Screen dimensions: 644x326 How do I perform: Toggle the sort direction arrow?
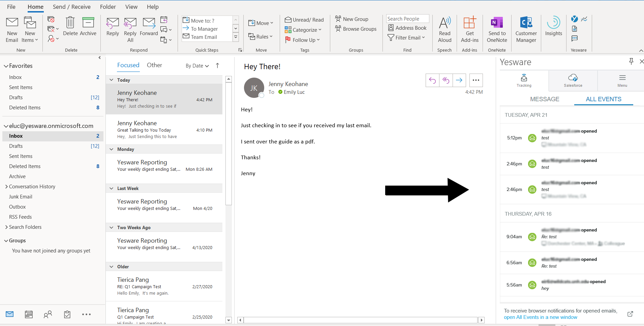point(217,65)
